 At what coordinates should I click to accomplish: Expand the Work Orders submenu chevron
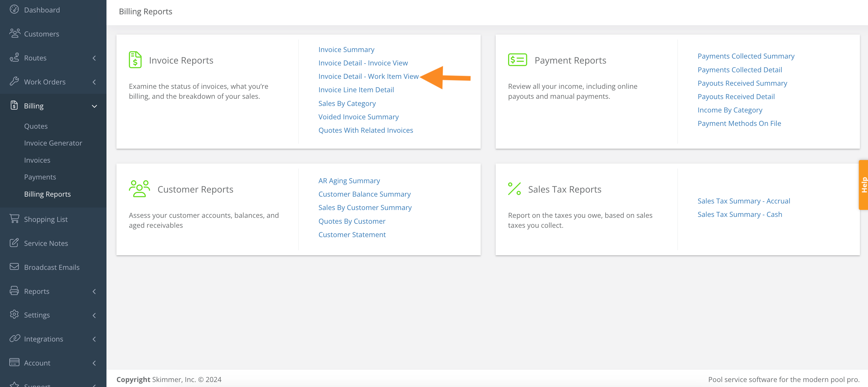(x=94, y=82)
